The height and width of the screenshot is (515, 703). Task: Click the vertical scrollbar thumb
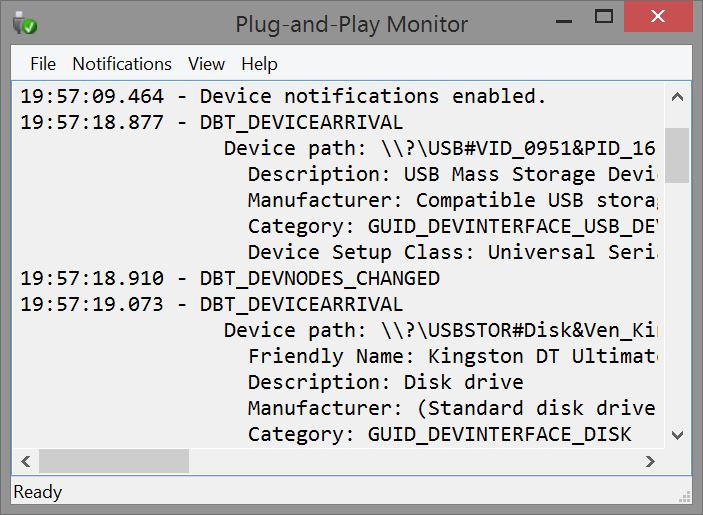677,156
